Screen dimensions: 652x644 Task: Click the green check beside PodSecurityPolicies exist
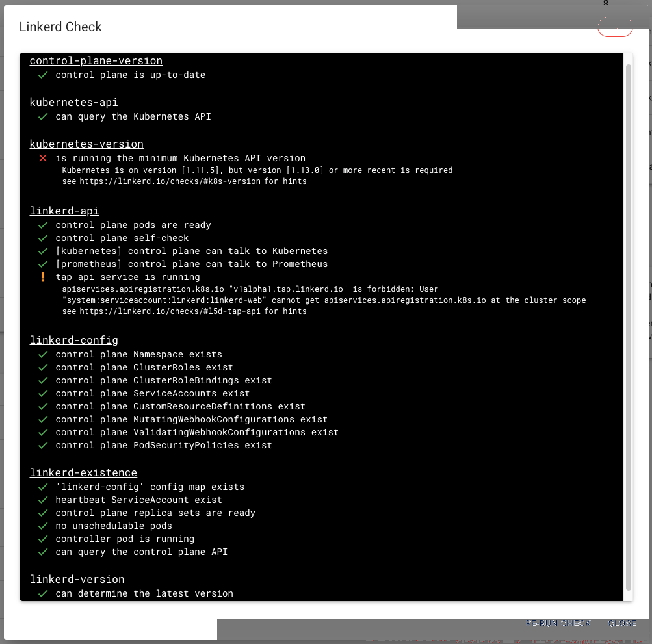coord(43,445)
